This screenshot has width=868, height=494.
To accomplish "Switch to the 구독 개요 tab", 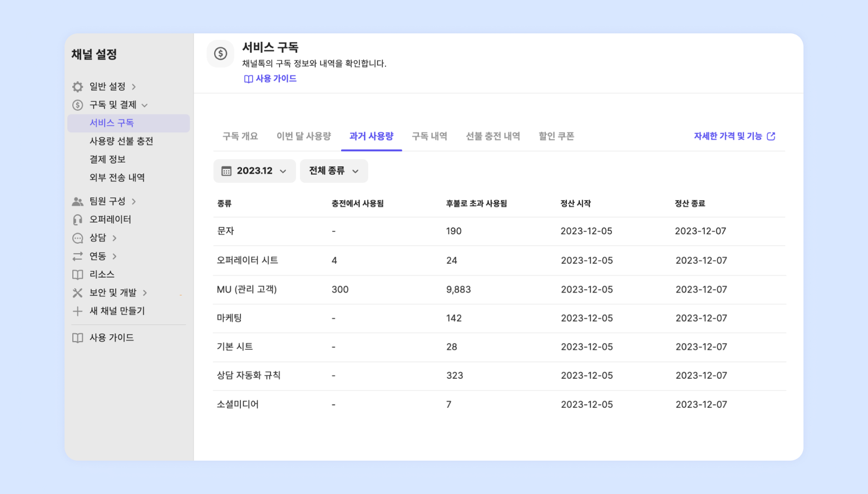I will [240, 136].
